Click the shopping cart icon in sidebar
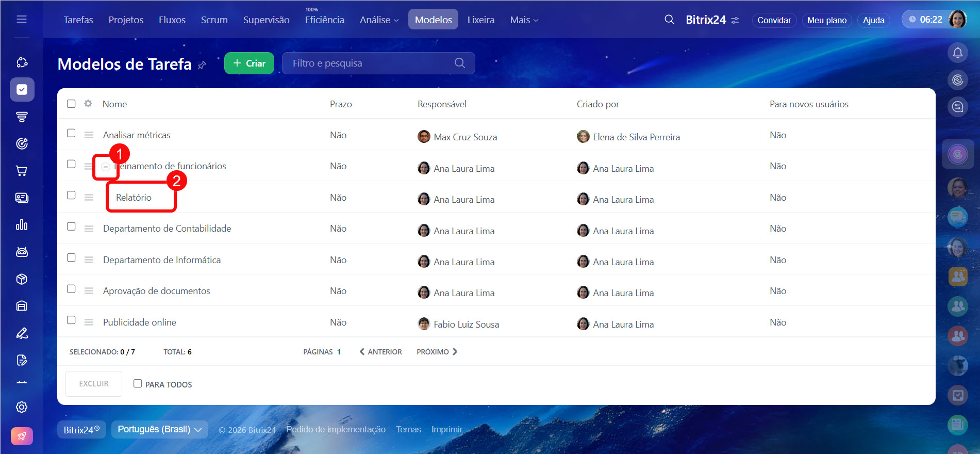The width and height of the screenshot is (980, 454). [22, 171]
